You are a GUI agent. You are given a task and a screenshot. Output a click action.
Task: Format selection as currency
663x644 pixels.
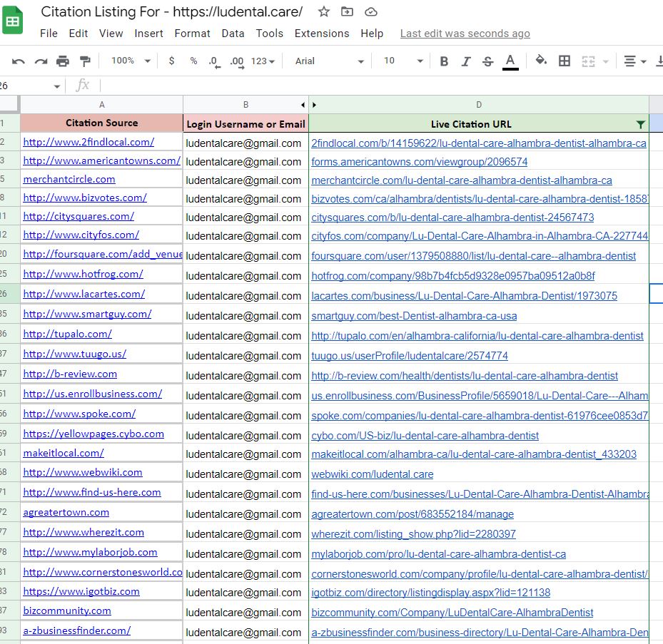coord(171,61)
